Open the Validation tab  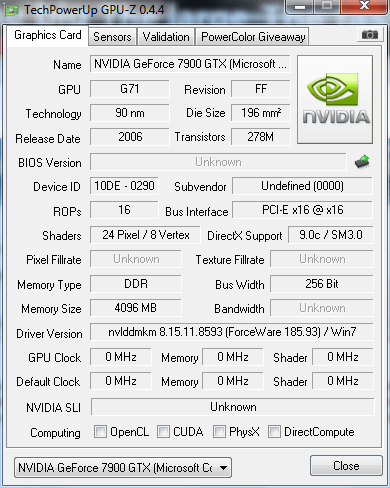click(x=166, y=37)
